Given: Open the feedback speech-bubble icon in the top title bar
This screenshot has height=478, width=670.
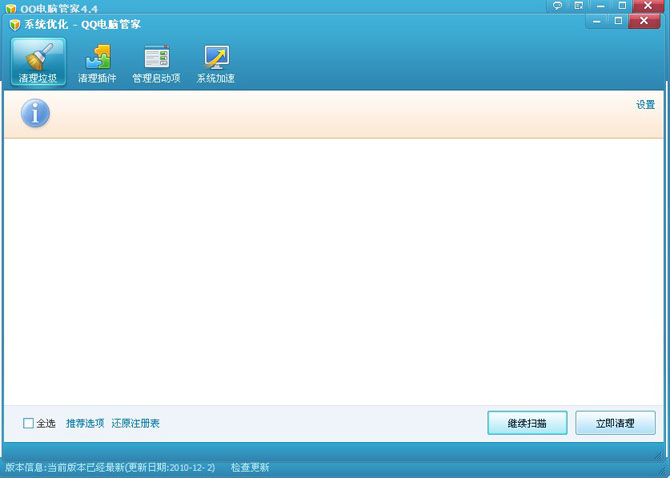Looking at the screenshot, I should pos(557,6).
